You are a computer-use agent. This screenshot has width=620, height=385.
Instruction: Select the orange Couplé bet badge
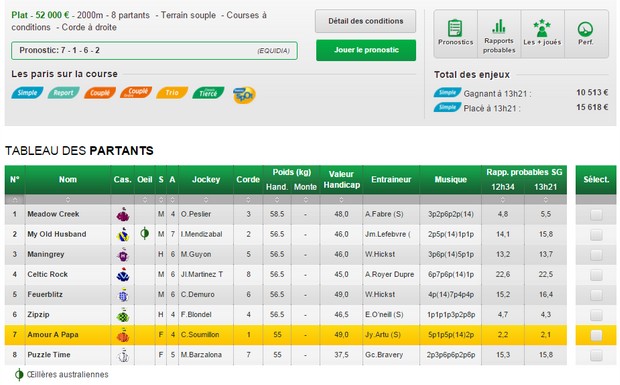click(x=100, y=93)
